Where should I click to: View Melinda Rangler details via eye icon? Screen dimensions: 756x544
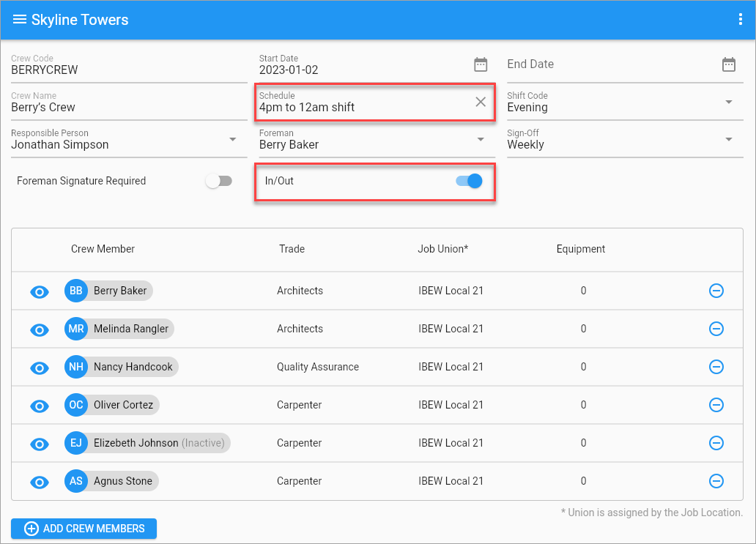(x=40, y=329)
